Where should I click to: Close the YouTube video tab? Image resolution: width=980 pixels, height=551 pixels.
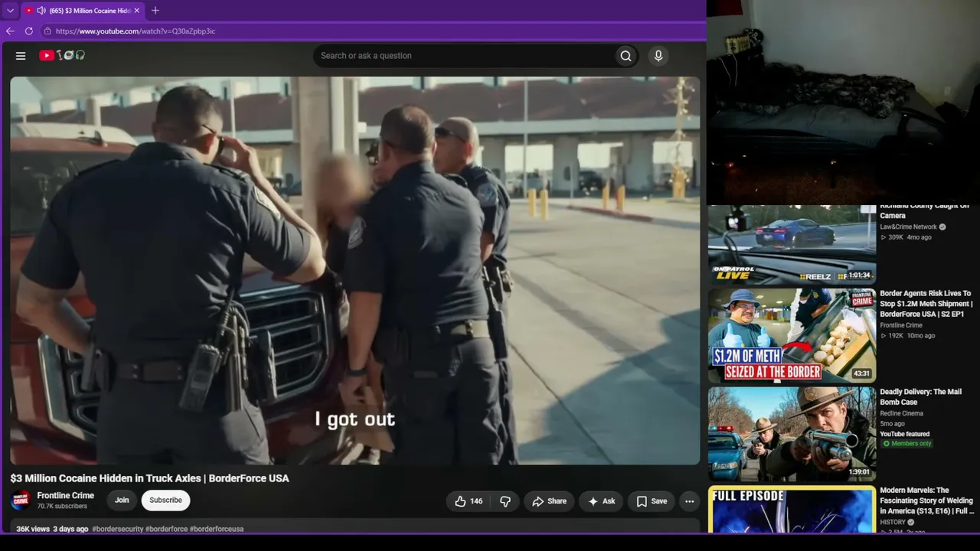pos(137,11)
